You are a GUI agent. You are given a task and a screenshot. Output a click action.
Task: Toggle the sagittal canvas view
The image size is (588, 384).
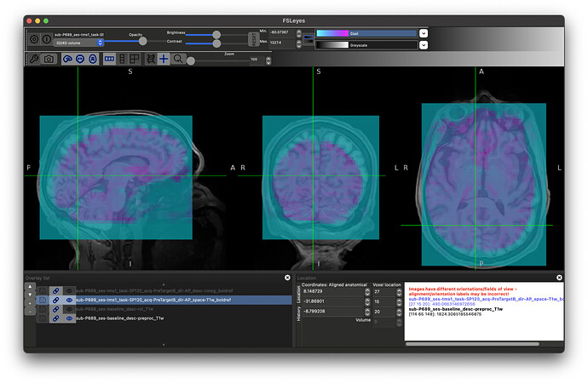click(67, 59)
